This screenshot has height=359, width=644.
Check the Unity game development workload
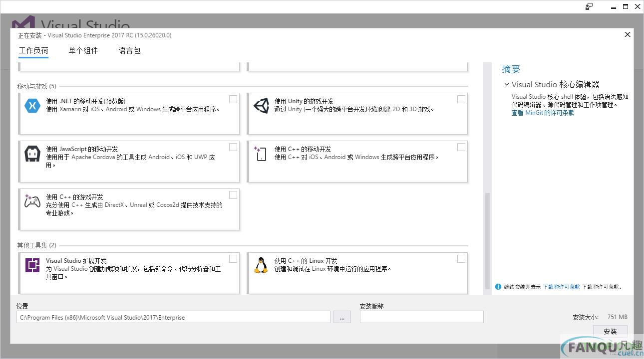tap(461, 99)
